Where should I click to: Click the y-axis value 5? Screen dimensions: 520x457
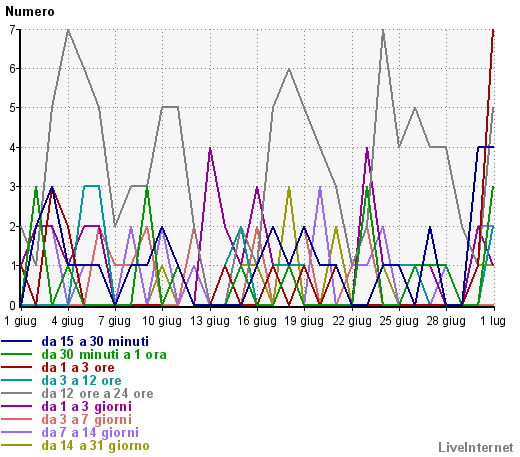12,108
